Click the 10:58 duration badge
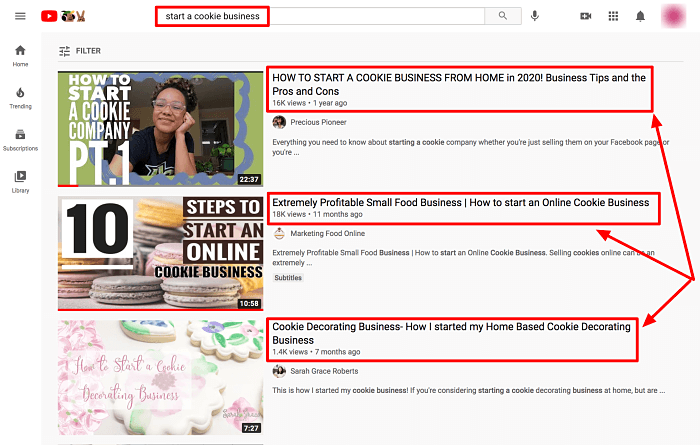This screenshot has width=700, height=445. [x=249, y=304]
